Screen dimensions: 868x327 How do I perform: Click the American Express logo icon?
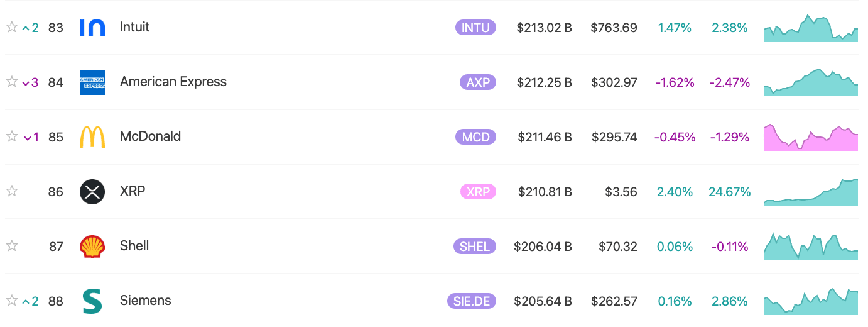coord(92,82)
